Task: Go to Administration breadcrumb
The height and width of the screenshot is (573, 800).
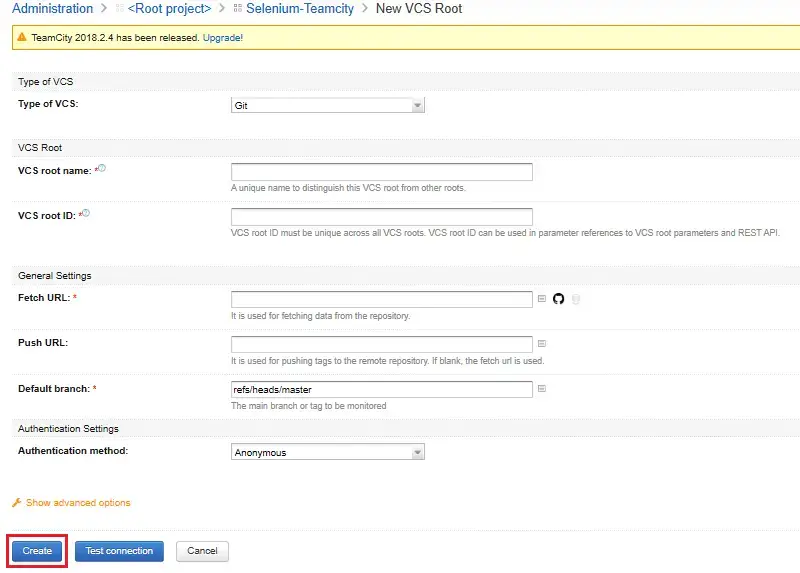Action: [53, 9]
